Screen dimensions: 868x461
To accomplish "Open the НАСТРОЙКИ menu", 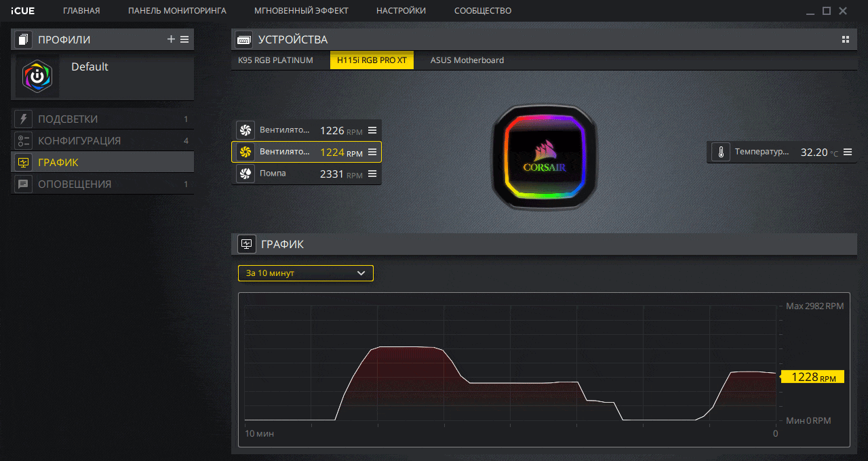I will [x=401, y=11].
